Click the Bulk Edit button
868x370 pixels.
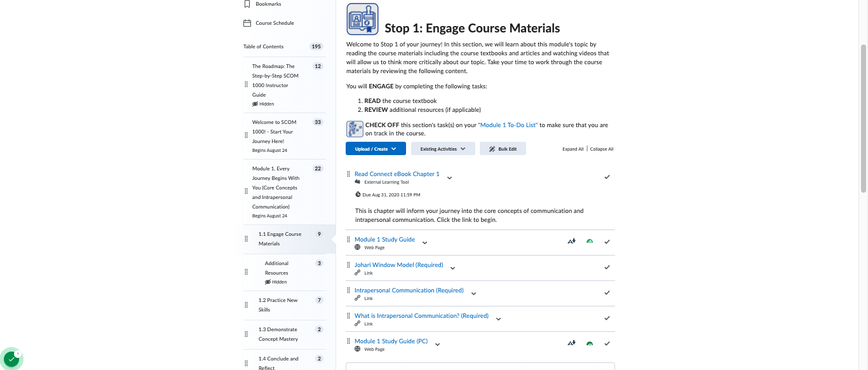tap(503, 149)
